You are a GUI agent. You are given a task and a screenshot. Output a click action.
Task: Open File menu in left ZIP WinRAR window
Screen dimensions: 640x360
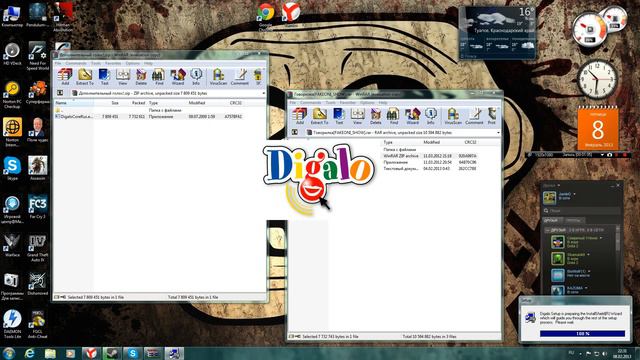tap(58, 64)
